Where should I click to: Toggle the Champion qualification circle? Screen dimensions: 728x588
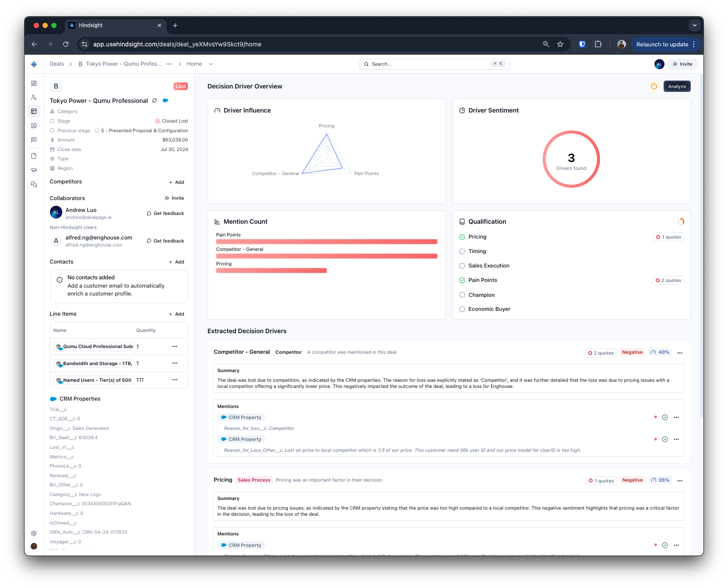[x=462, y=295]
